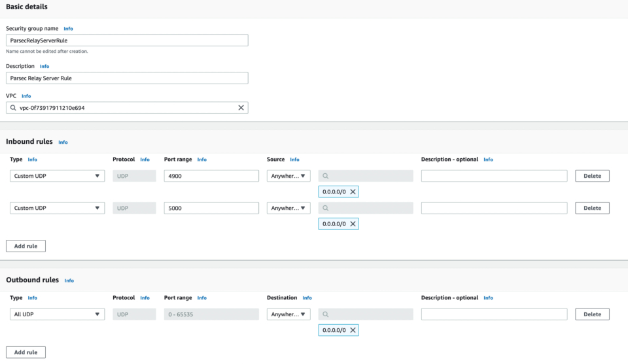Clear the VPC field with the X icon
Image resolution: width=628 pixels, height=364 pixels.
pyautogui.click(x=240, y=108)
